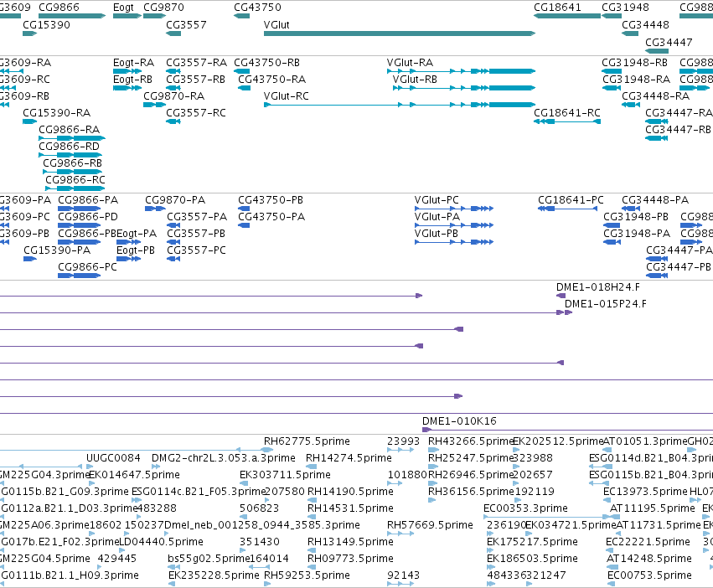This screenshot has width=713, height=588.
Task: Open the RH62775.5prime EST label
Action: pos(307,441)
